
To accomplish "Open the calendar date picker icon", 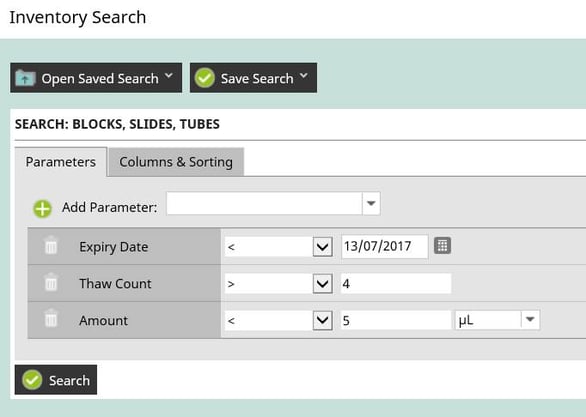I will click(x=442, y=245).
